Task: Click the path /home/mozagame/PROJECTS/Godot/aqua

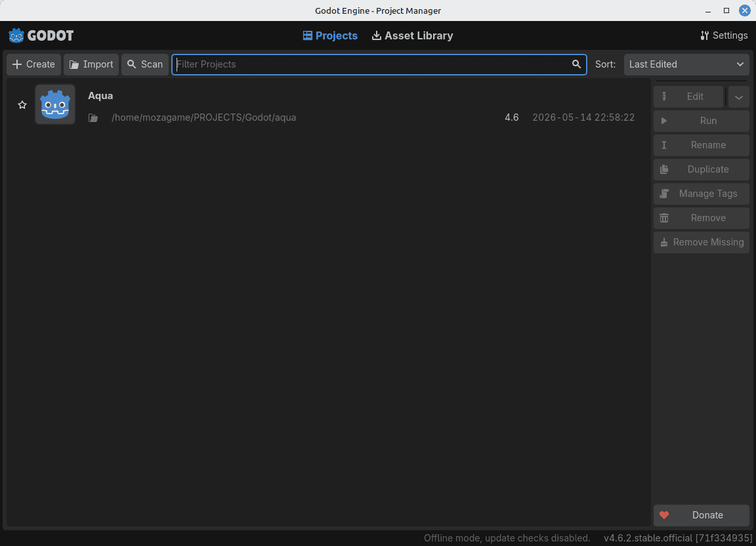Action: (x=203, y=117)
